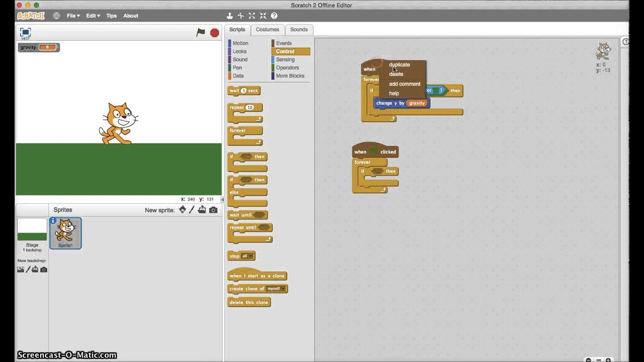The width and height of the screenshot is (644, 362).
Task: Click the 'wait until' palette block
Action: 248,215
